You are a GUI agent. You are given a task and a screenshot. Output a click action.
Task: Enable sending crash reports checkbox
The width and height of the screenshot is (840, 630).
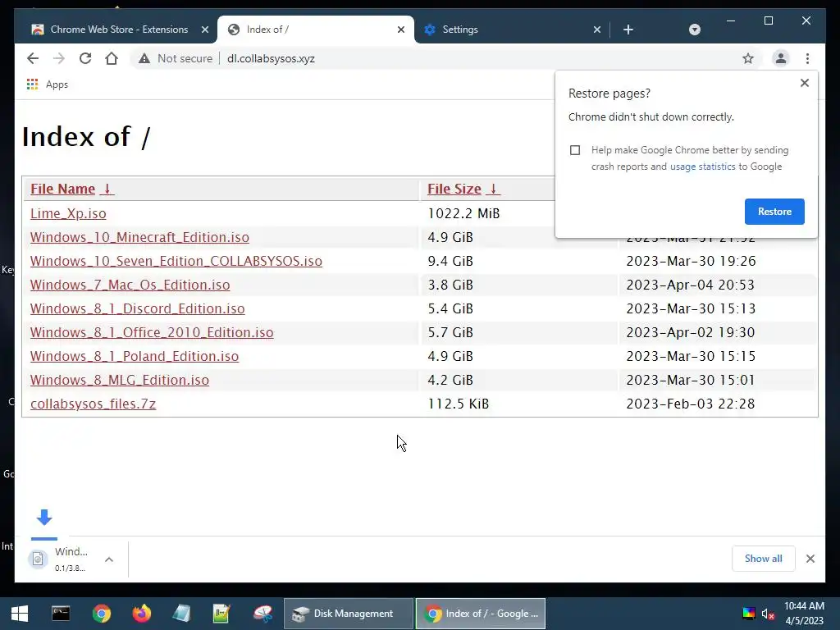[575, 150]
